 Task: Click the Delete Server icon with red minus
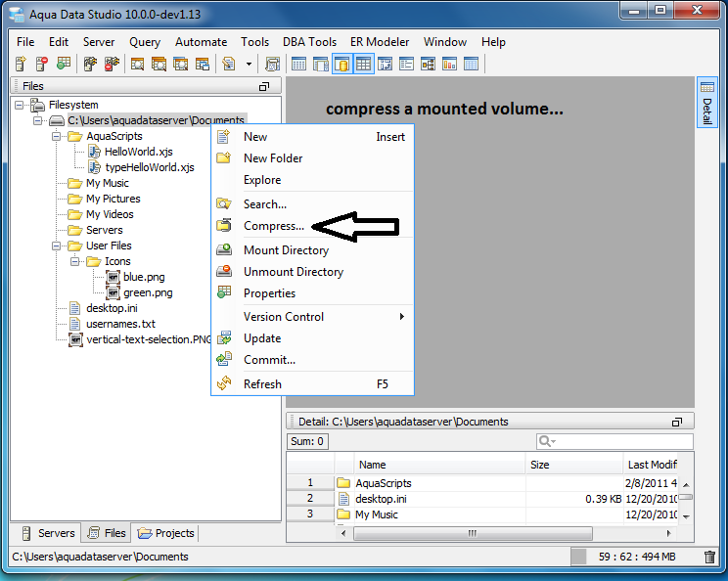(42, 64)
